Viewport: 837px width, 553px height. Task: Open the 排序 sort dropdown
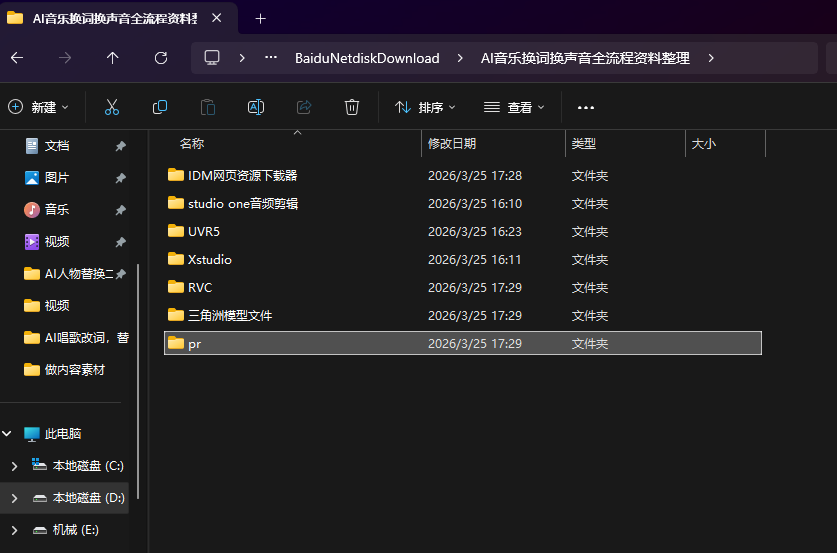425,107
